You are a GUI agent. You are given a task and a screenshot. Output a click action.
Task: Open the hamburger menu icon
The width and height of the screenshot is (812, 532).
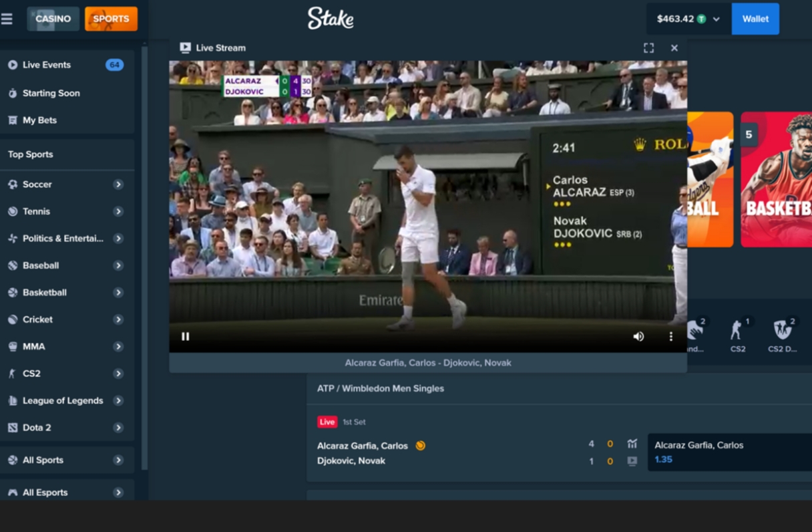7,19
